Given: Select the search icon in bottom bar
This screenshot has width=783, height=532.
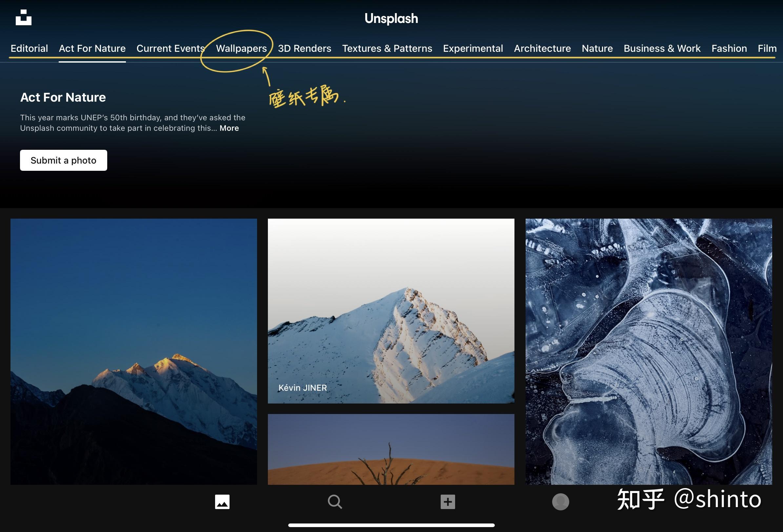Looking at the screenshot, I should pos(335,501).
